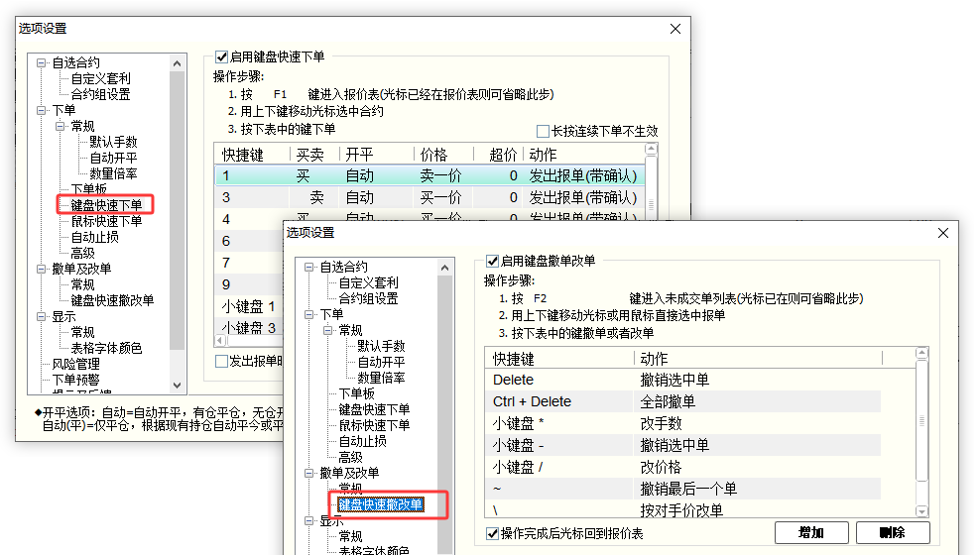
Task: Select the 风险管理 tree item
Action: [x=76, y=364]
